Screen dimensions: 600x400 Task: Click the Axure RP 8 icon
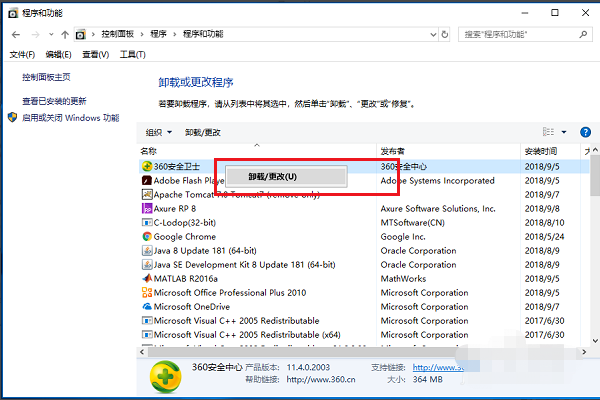[147, 209]
